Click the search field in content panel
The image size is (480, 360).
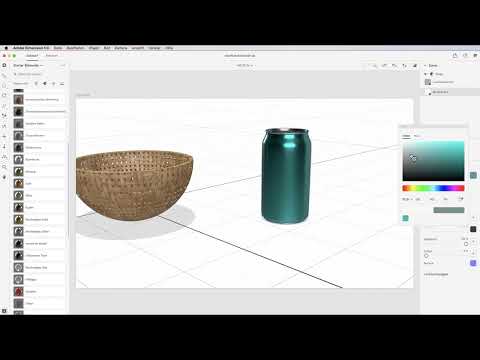click(x=39, y=74)
